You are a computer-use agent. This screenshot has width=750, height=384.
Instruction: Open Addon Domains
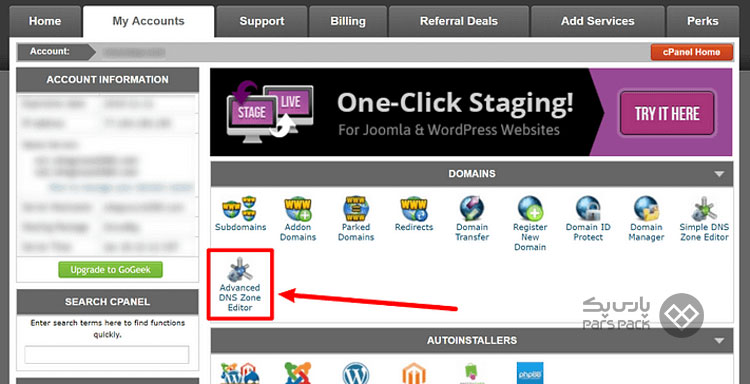[x=298, y=219]
